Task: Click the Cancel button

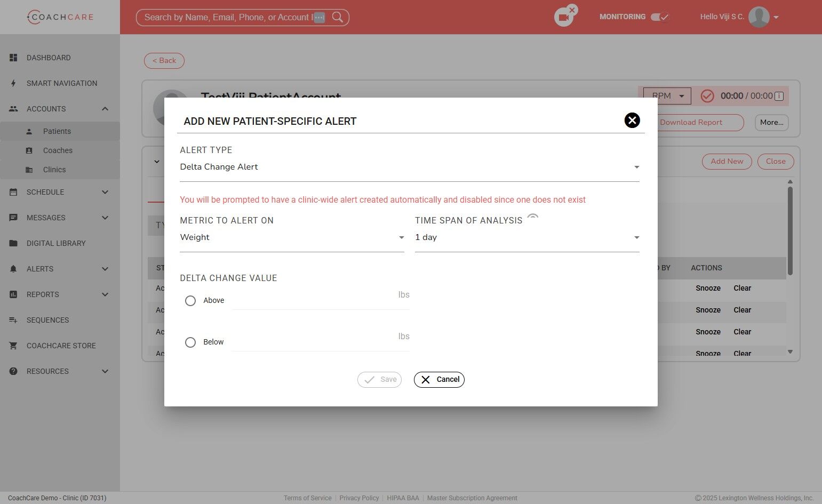Action: (439, 380)
